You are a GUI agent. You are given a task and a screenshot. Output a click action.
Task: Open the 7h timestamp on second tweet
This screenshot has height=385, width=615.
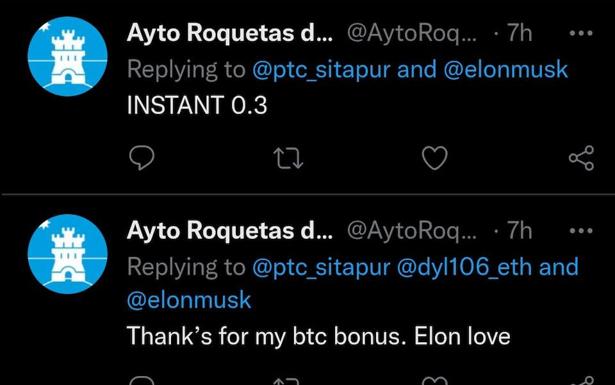pos(520,230)
